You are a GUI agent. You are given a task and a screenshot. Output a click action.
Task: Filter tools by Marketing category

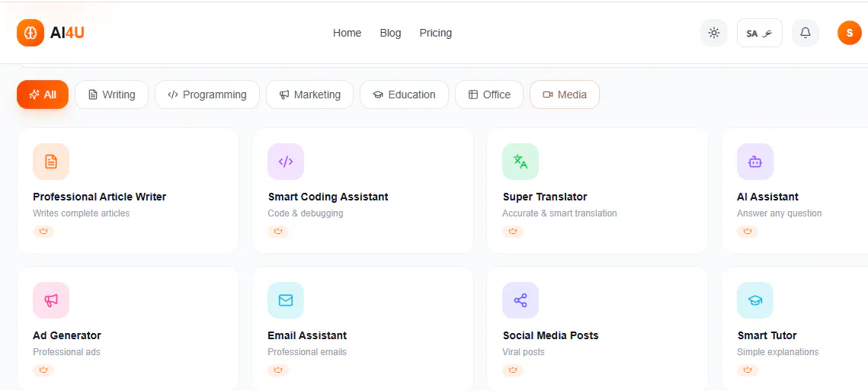(309, 95)
